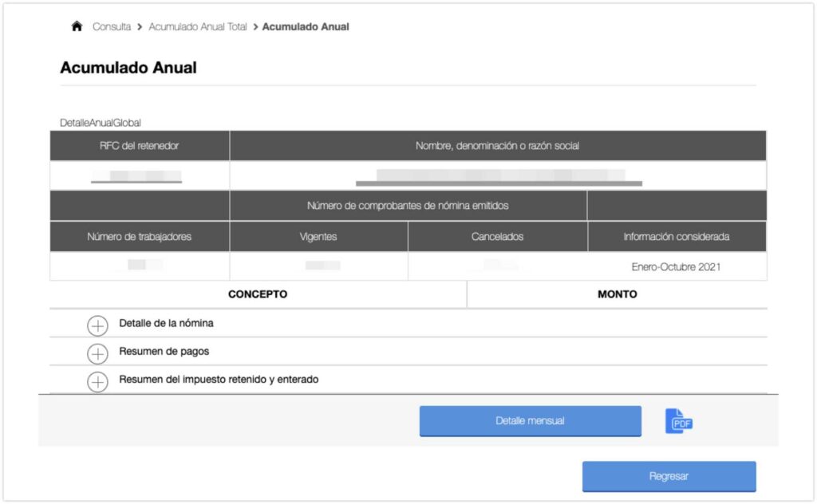Image resolution: width=817 pixels, height=504 pixels.
Task: Click the 'Detalle de la nómina' row label
Action: pos(166,324)
